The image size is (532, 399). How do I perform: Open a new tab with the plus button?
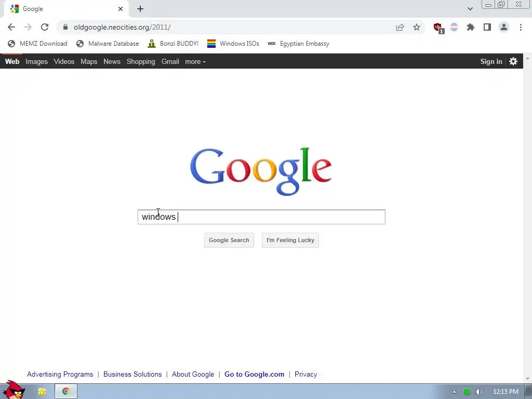tap(140, 9)
